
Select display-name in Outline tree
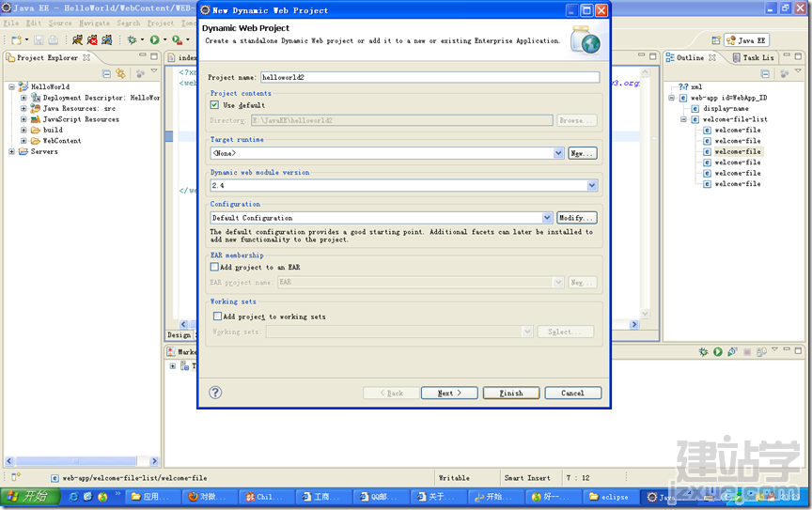click(x=725, y=109)
